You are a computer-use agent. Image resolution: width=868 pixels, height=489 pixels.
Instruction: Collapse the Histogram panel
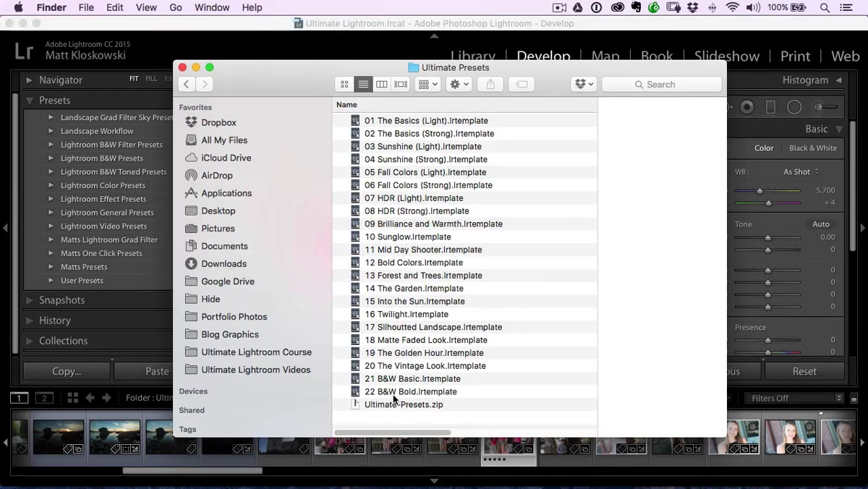pyautogui.click(x=839, y=80)
